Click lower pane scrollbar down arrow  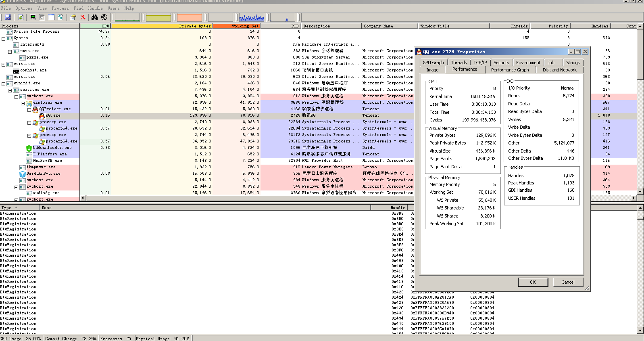click(640, 331)
